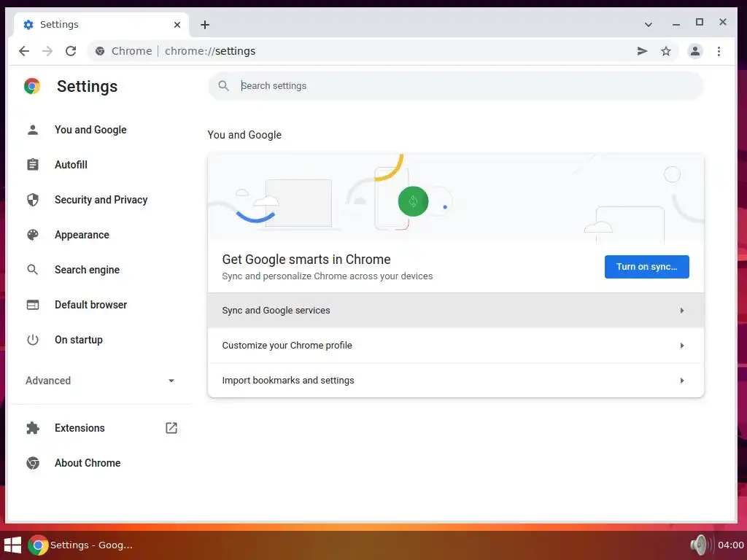Click the Chrome icon beside About Chrome
The image size is (747, 560).
click(x=32, y=463)
